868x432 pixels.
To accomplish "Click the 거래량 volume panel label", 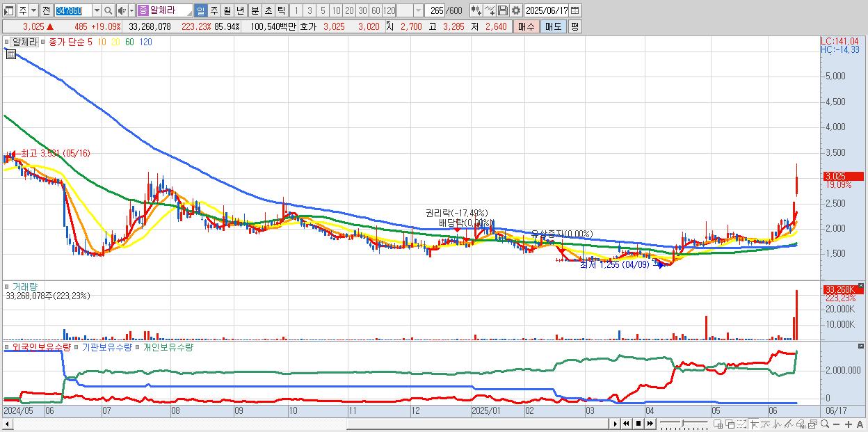I will point(25,287).
